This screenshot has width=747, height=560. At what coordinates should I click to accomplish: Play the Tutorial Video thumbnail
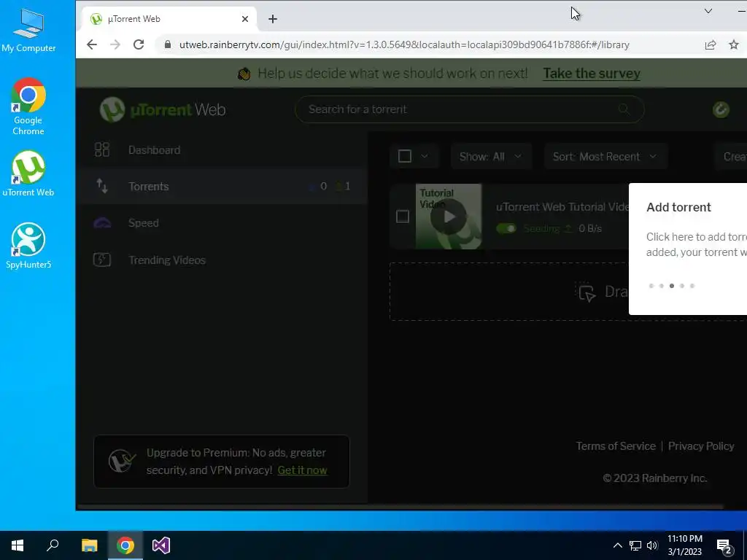point(449,217)
